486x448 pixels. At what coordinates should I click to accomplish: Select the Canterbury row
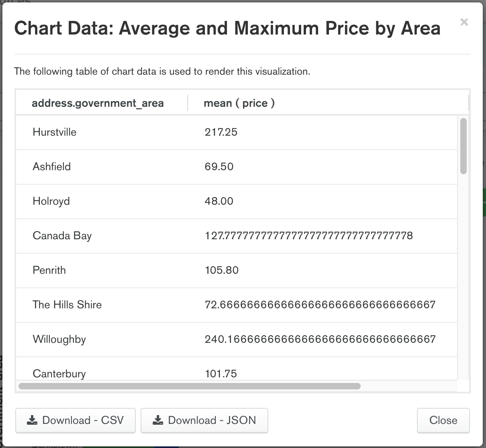237,369
